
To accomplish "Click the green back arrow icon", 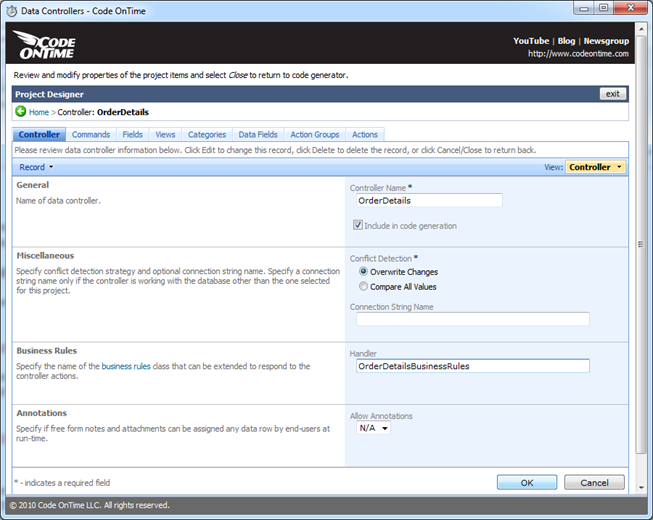I will tap(20, 112).
